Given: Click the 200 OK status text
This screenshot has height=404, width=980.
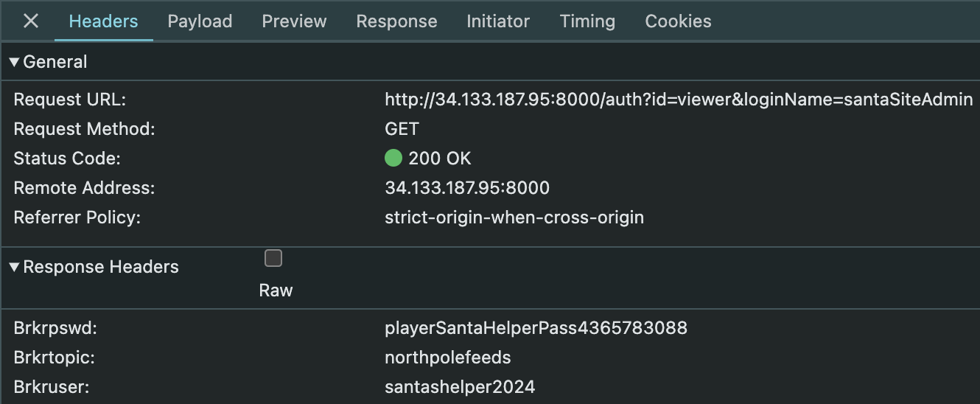Looking at the screenshot, I should pos(440,159).
